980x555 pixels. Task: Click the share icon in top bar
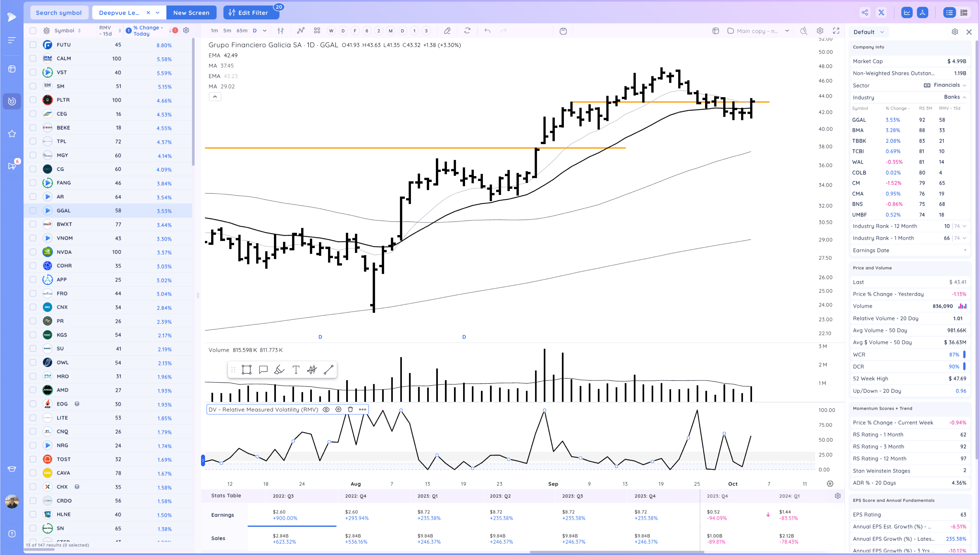pyautogui.click(x=865, y=12)
